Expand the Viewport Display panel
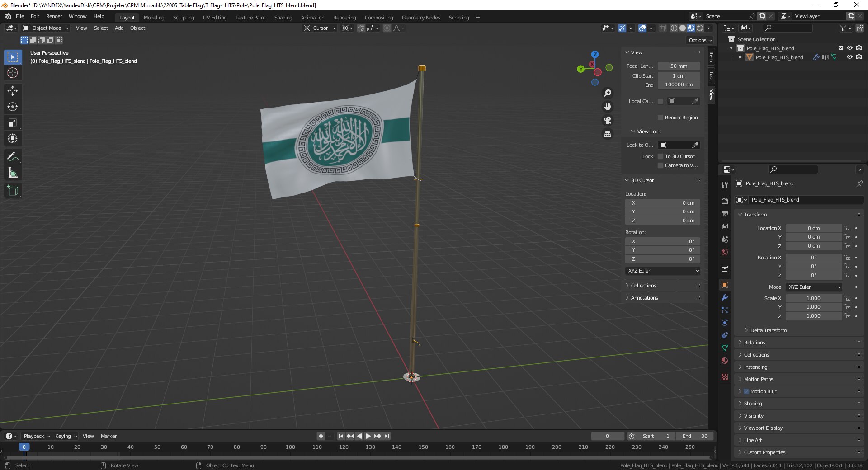The width and height of the screenshot is (868, 470). point(763,428)
